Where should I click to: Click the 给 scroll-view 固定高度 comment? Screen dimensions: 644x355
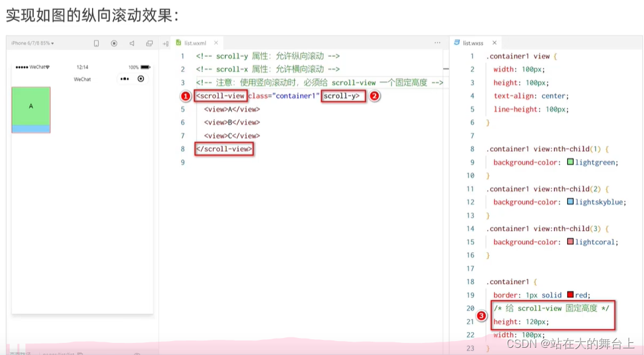[x=551, y=308]
